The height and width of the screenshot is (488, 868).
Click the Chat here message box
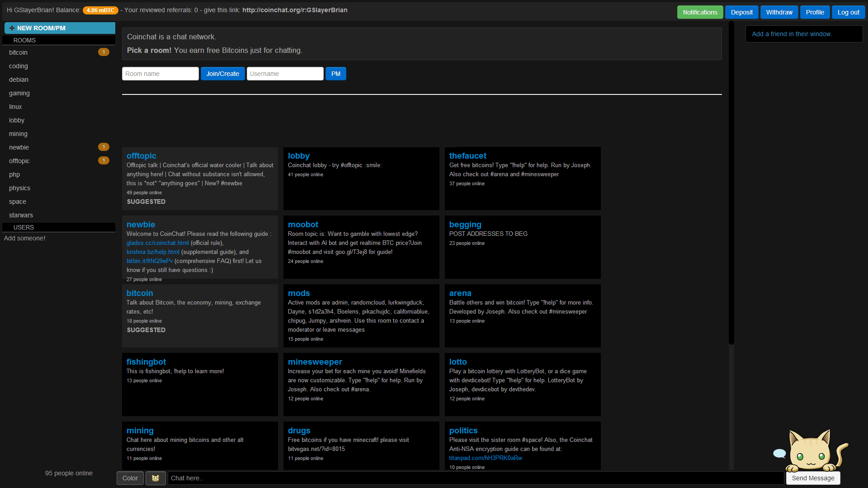point(476,478)
